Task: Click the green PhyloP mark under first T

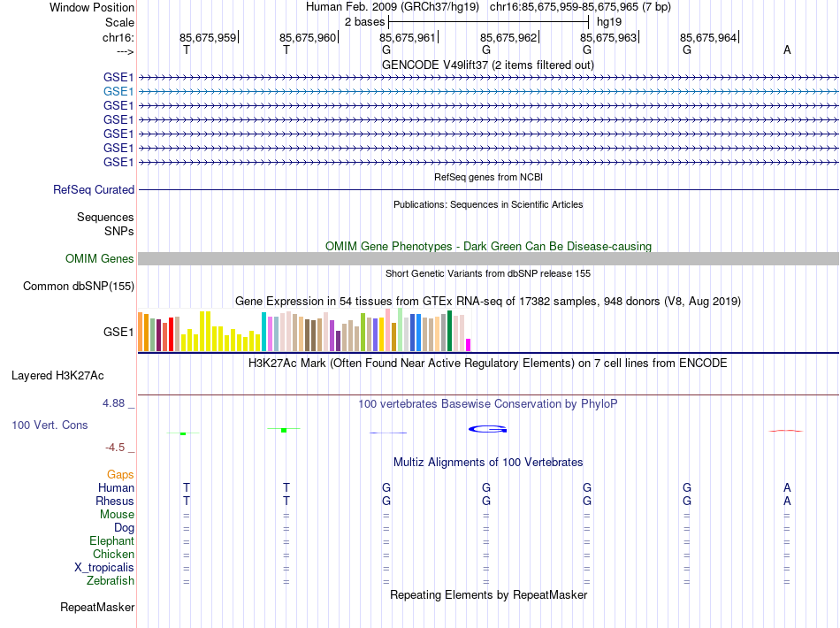Action: click(x=183, y=433)
